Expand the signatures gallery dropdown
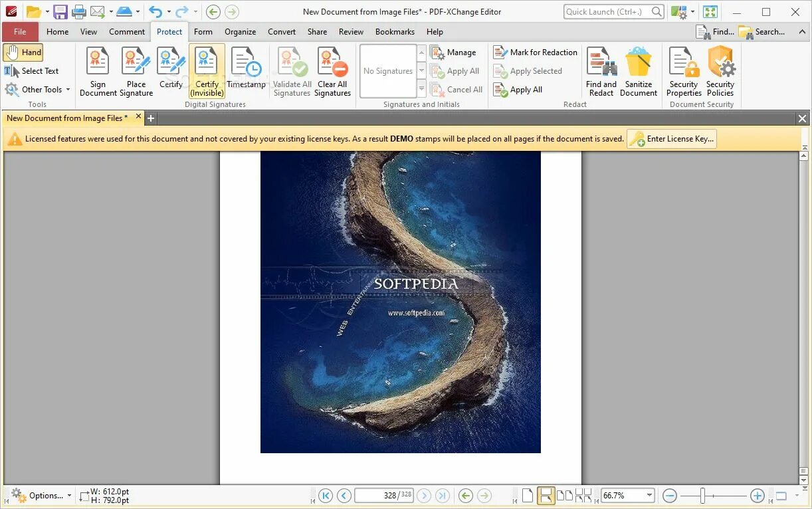This screenshot has height=509, width=812. (421, 88)
